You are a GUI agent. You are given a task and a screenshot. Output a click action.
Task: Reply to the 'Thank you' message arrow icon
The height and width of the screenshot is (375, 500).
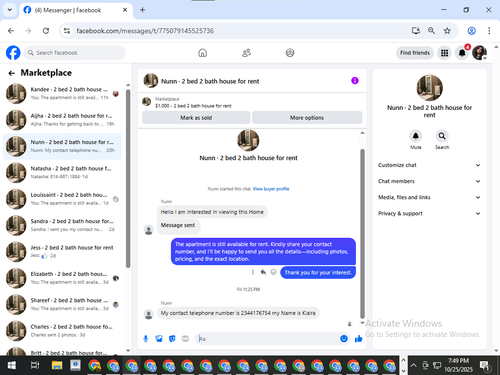pos(263,272)
